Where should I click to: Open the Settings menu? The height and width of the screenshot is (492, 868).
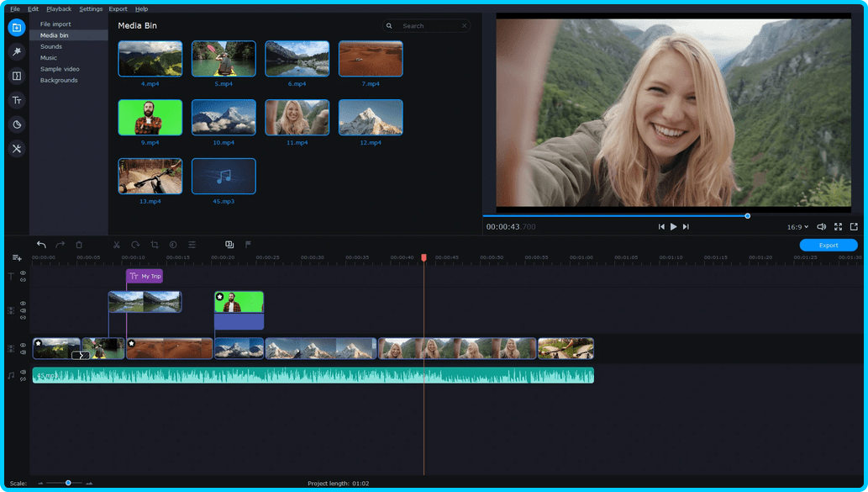pyautogui.click(x=91, y=9)
